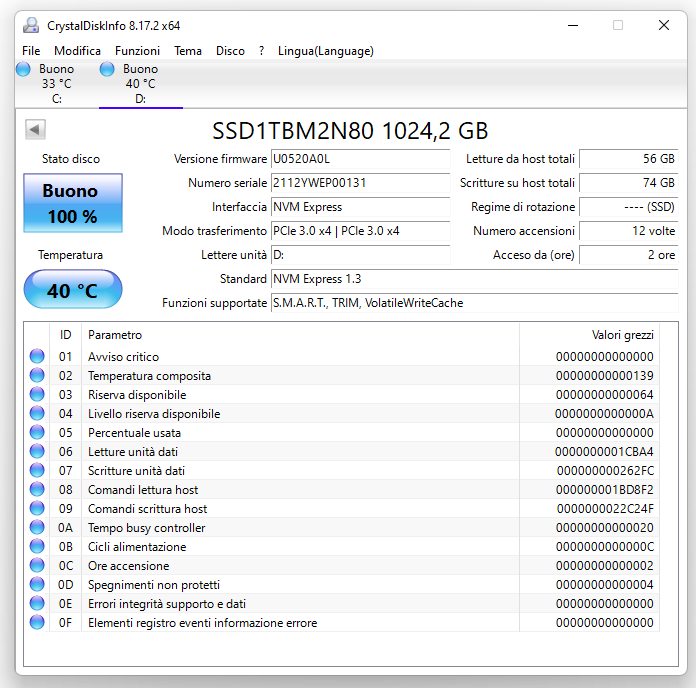The height and width of the screenshot is (688, 696).
Task: Click the blue status orb for drive C:
Action: coord(23,69)
